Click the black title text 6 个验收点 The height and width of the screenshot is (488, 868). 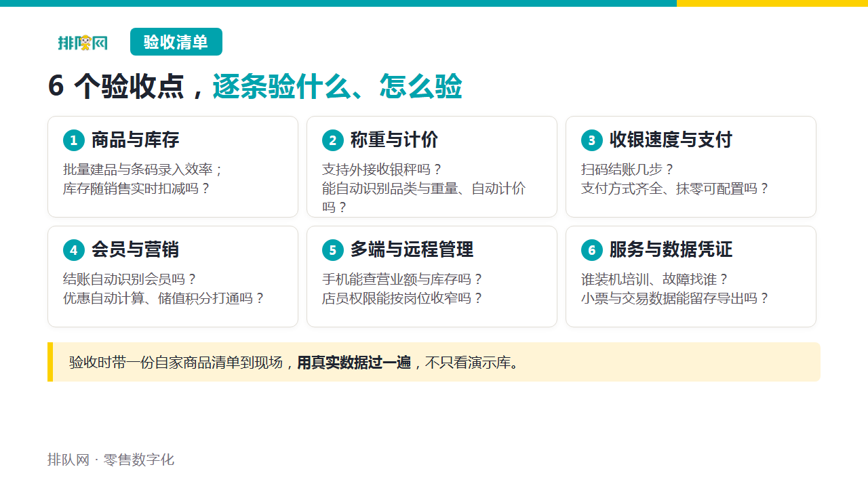(115, 87)
